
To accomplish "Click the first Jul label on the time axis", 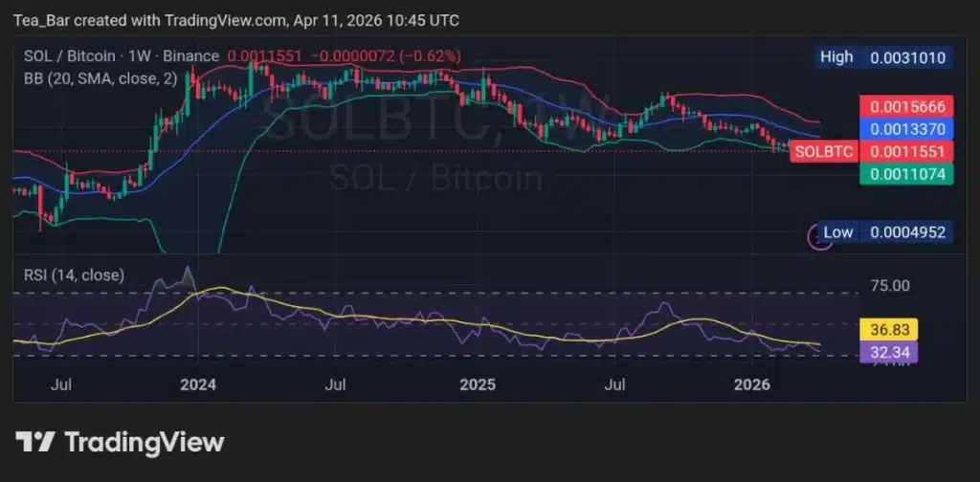I will click(60, 384).
